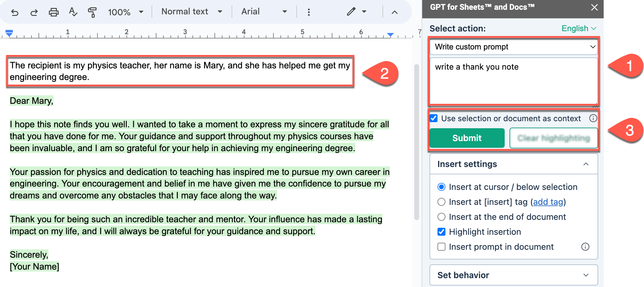Toggle the Highlight insertion checkbox
Viewport: 644px width, 287px height.
click(x=441, y=232)
